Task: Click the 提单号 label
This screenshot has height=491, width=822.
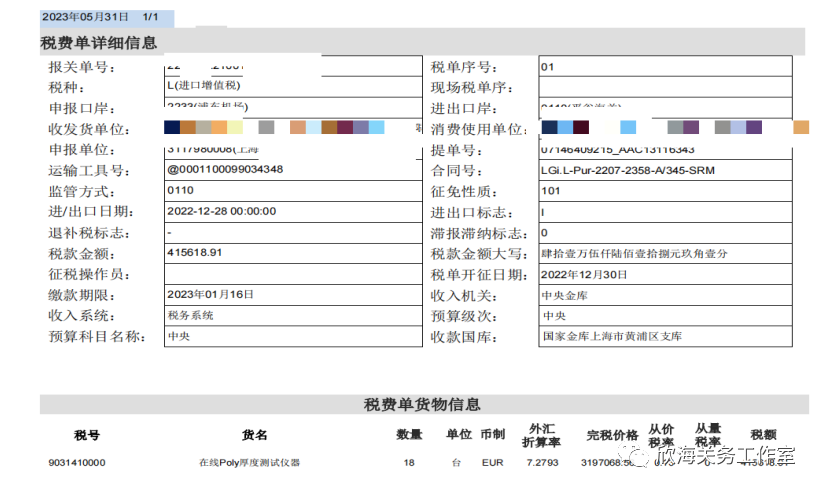Action: coord(457,150)
